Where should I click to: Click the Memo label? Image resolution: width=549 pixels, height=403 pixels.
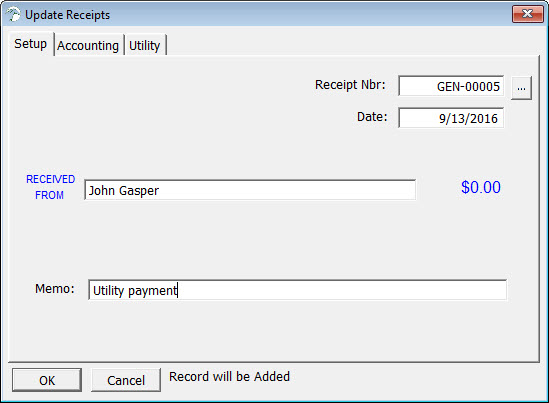[55, 289]
